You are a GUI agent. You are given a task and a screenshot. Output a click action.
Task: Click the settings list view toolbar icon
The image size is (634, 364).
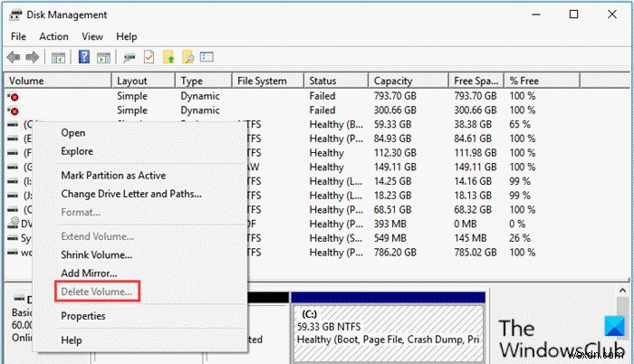(207, 57)
